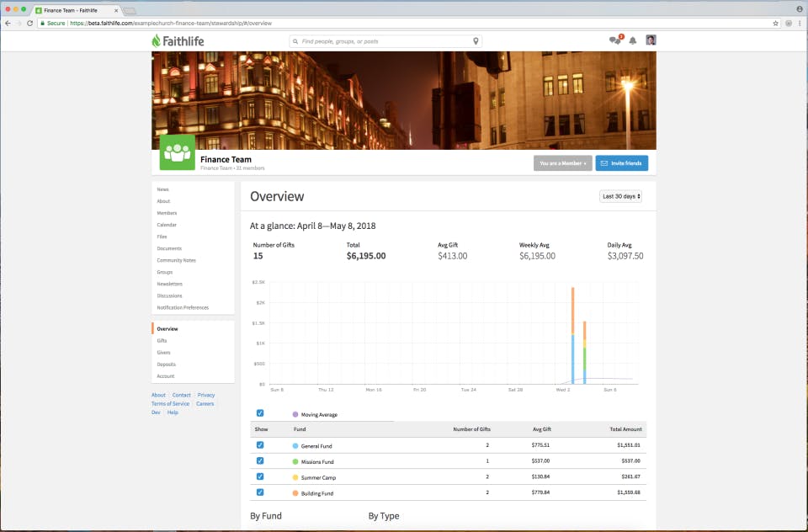Open Givers in the giving menu
This screenshot has height=532, width=808.
pos(163,353)
